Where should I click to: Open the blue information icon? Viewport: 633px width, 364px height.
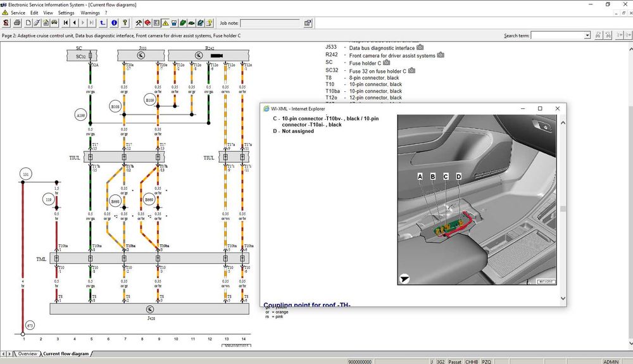114,23
